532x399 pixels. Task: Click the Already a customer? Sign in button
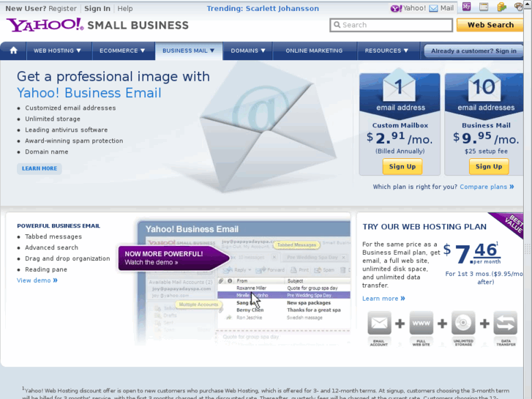(473, 51)
